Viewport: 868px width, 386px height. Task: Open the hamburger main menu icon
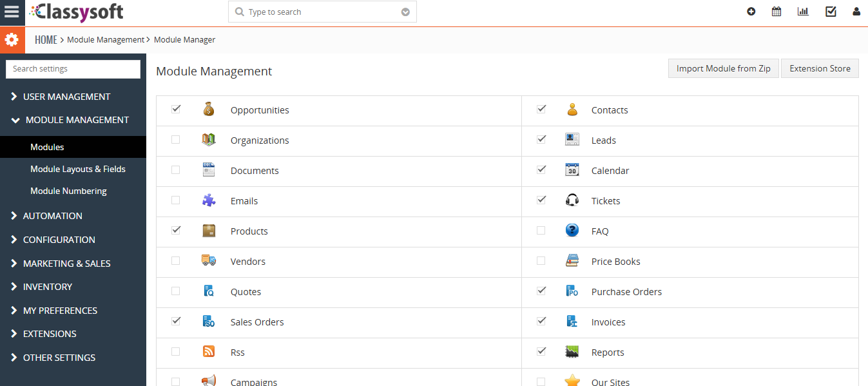[x=12, y=12]
